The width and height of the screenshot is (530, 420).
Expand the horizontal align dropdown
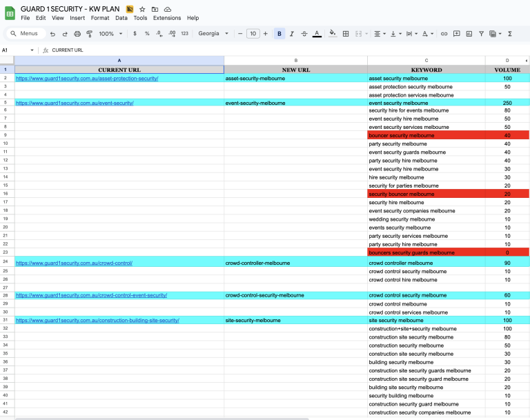click(380, 33)
